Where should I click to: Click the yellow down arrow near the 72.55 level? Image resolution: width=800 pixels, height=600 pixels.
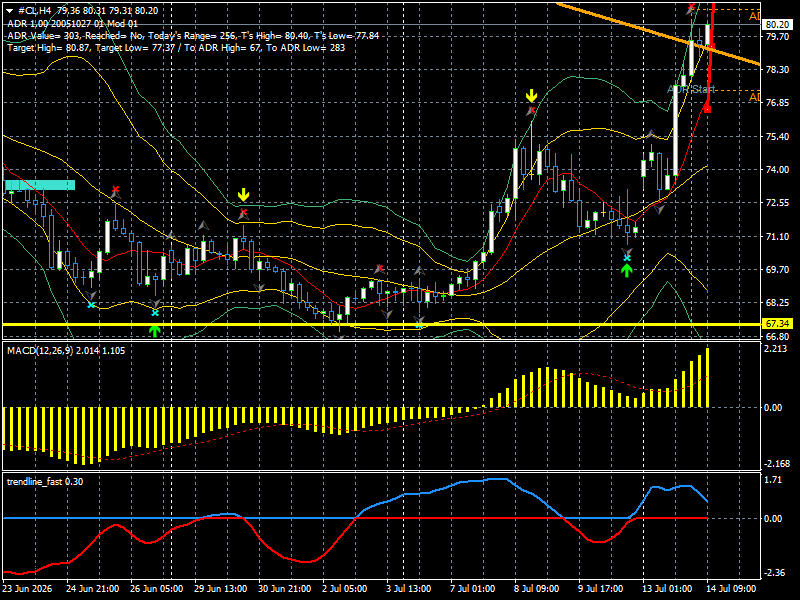click(243, 194)
